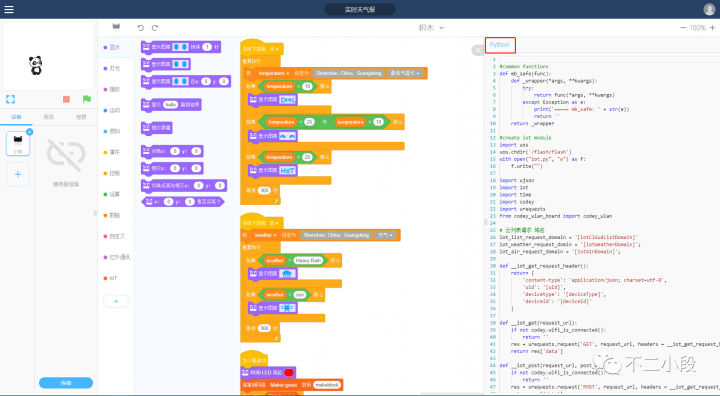The image size is (720, 396).
Task: Open the 积木 blocks mode dropdown
Action: coord(431,28)
